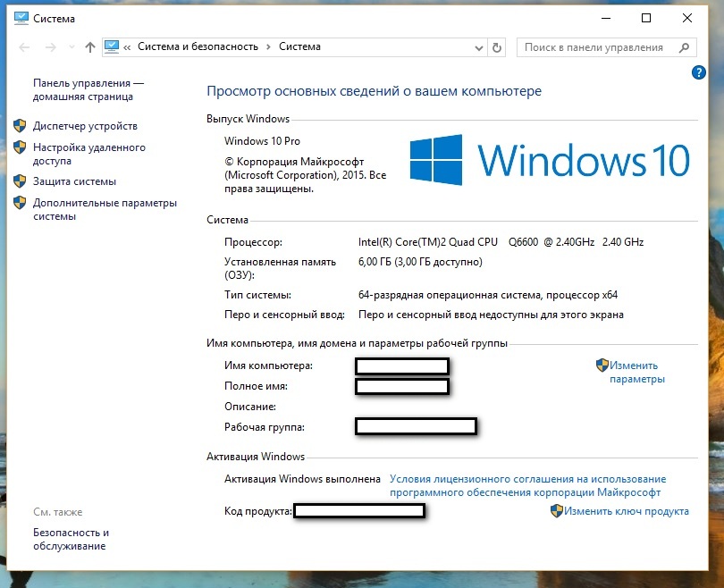Open the recent locations dropdown arrow
Viewport: 724px width, 588px height.
(70, 48)
